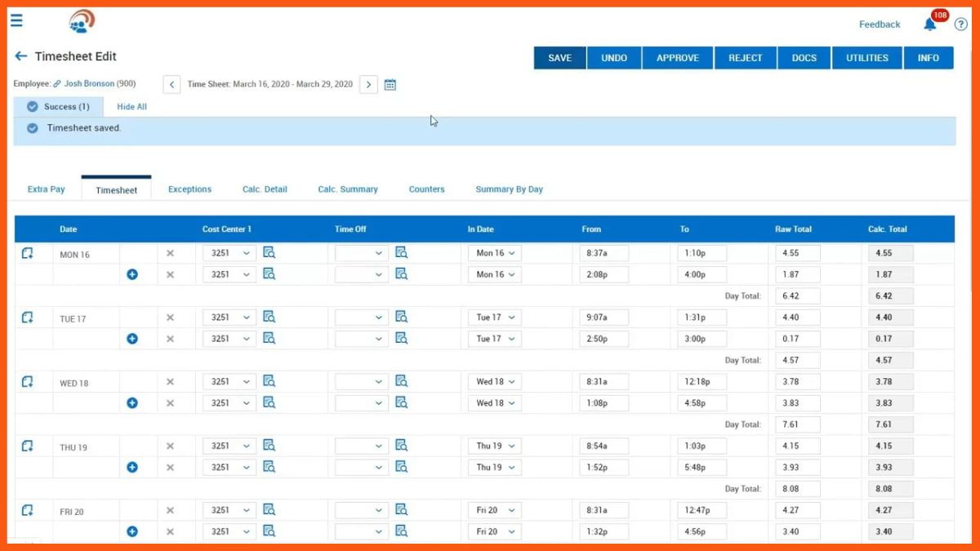Open the WED 18 day notes icon
The height and width of the screenshot is (551, 980).
click(27, 381)
